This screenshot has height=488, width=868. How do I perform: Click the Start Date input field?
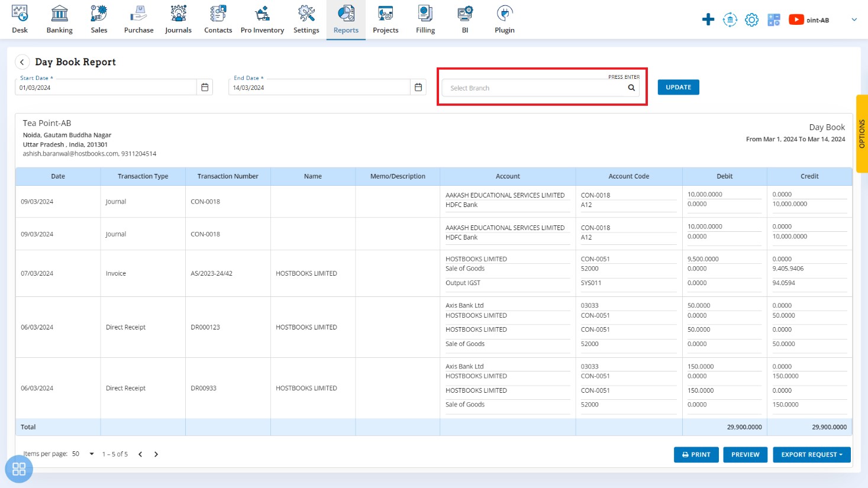click(x=106, y=87)
